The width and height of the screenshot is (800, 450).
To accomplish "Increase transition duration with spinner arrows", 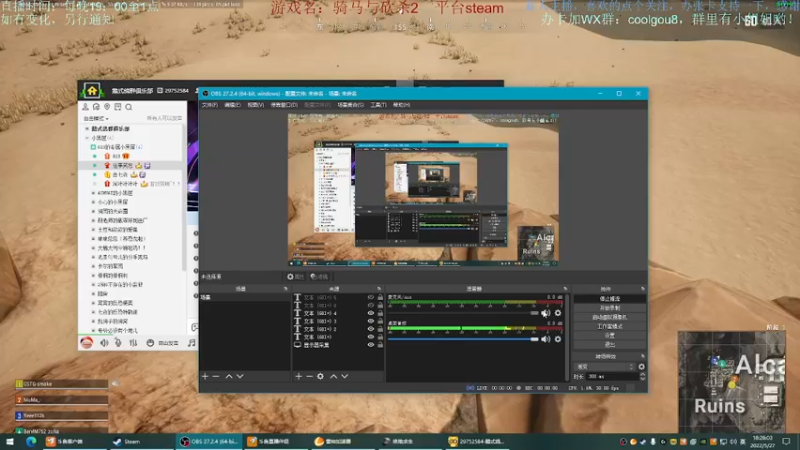I will tap(642, 374).
